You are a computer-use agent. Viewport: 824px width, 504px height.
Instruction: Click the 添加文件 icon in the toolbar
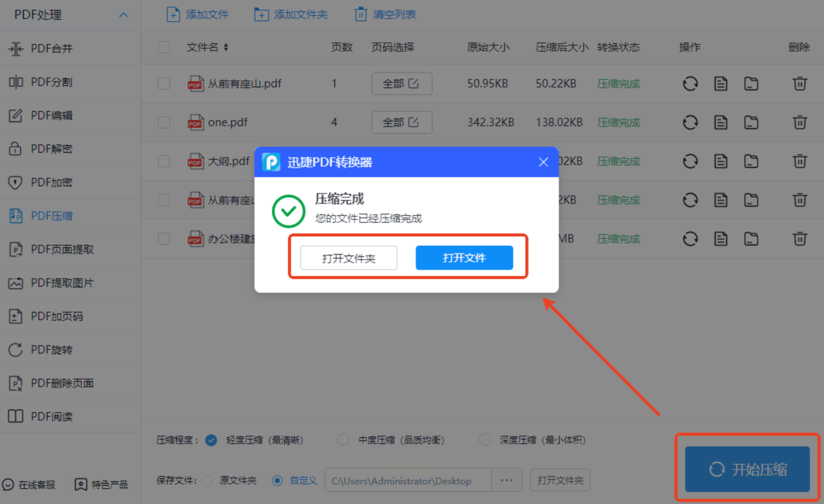(173, 15)
